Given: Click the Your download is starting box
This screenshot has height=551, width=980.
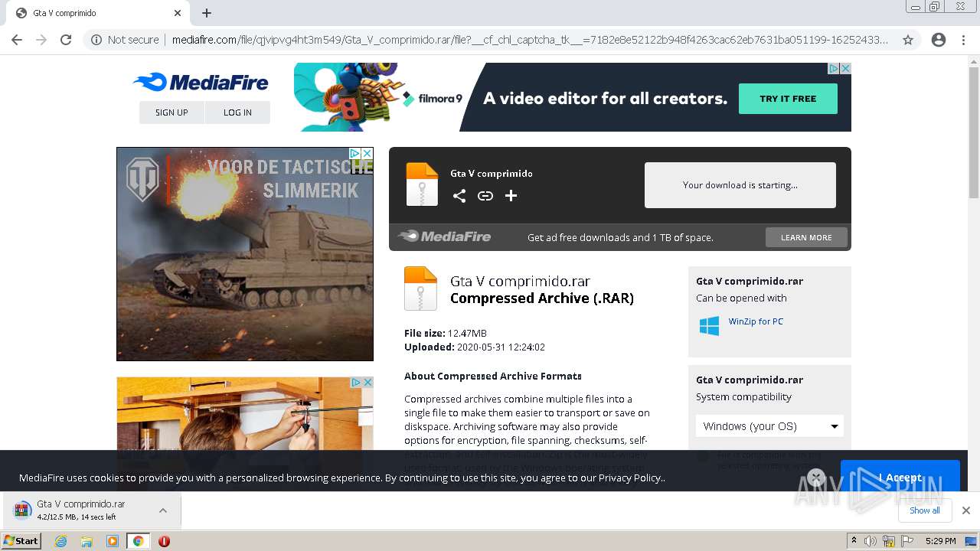Looking at the screenshot, I should [740, 185].
